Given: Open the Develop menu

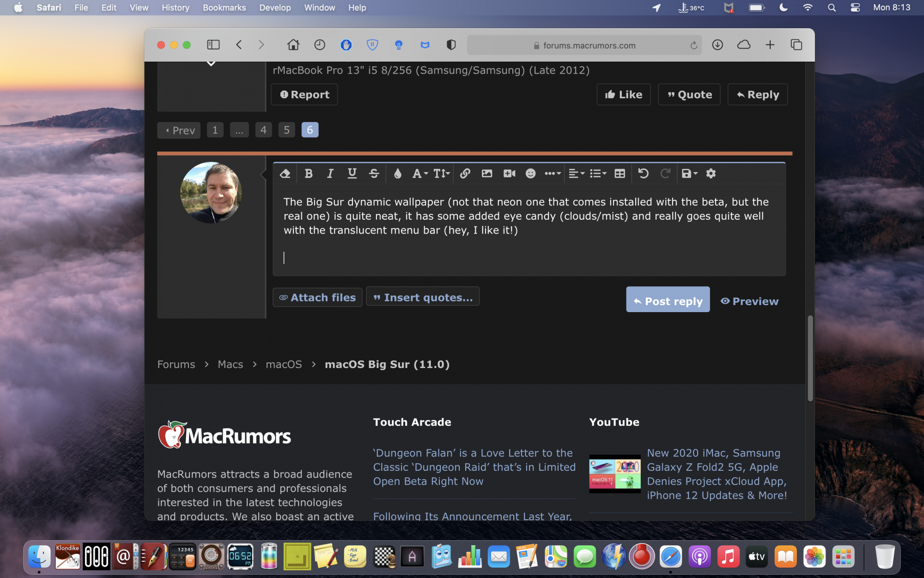Looking at the screenshot, I should click(275, 7).
